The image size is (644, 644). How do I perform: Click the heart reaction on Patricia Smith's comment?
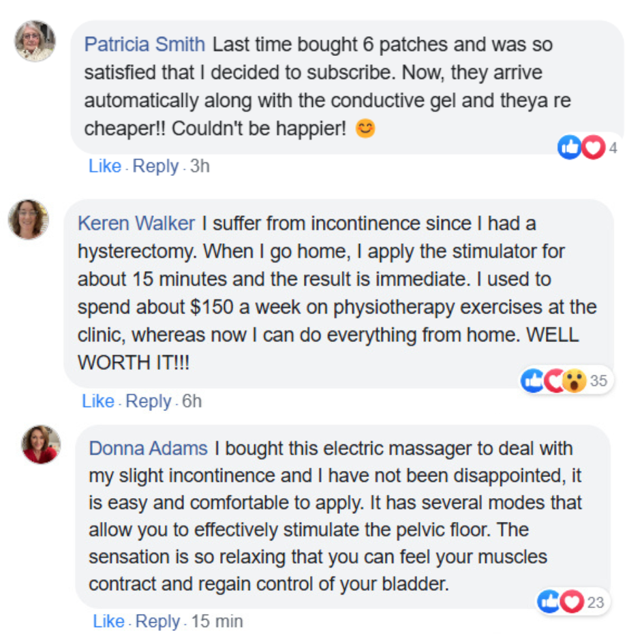pos(592,147)
